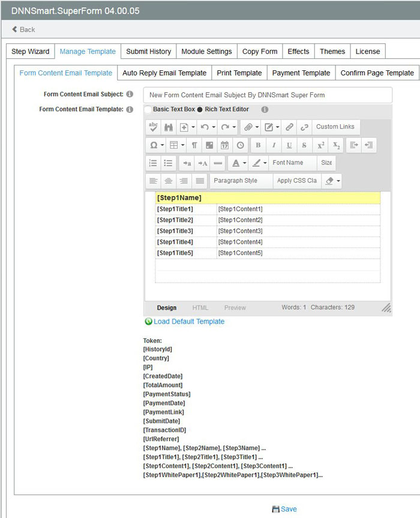Screen dimensions: 420x518
Task: Insert a numbered list
Action: click(x=153, y=163)
